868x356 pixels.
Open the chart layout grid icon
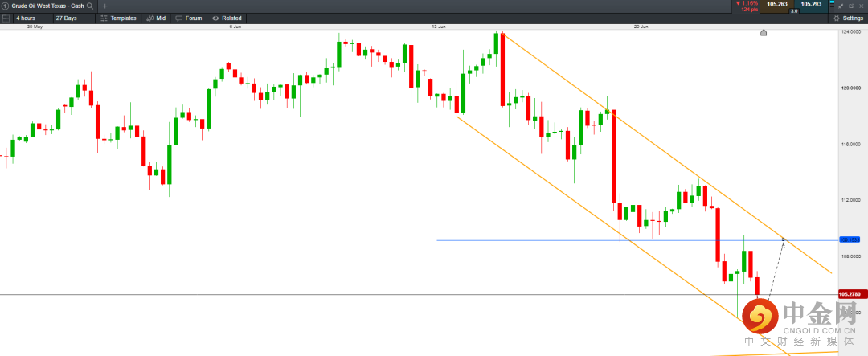coord(6,18)
